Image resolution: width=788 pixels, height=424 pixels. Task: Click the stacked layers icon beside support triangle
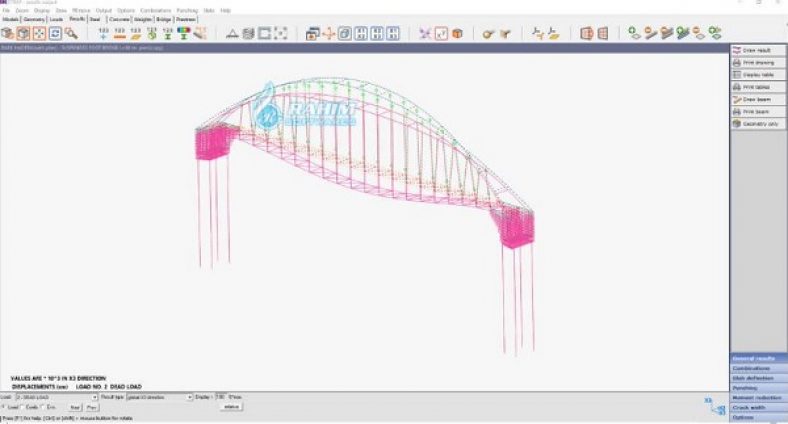coord(248,34)
